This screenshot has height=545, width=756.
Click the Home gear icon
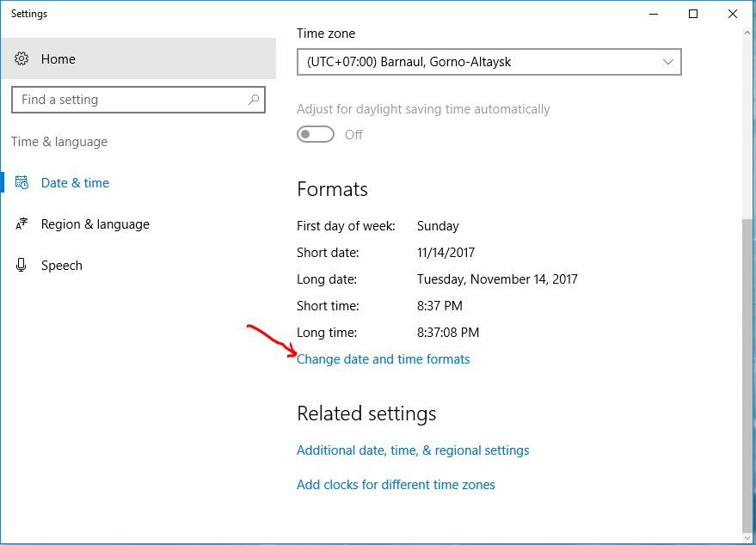(x=22, y=59)
